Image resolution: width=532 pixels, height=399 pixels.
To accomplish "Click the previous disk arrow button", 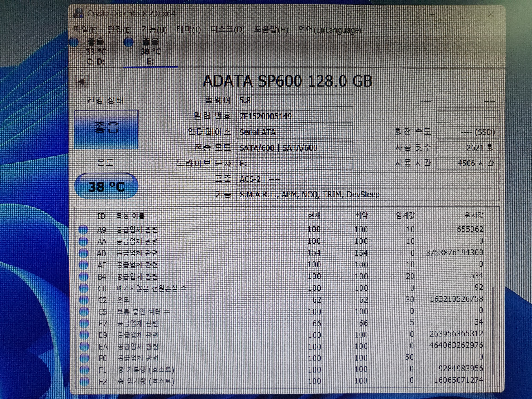I will click(82, 82).
